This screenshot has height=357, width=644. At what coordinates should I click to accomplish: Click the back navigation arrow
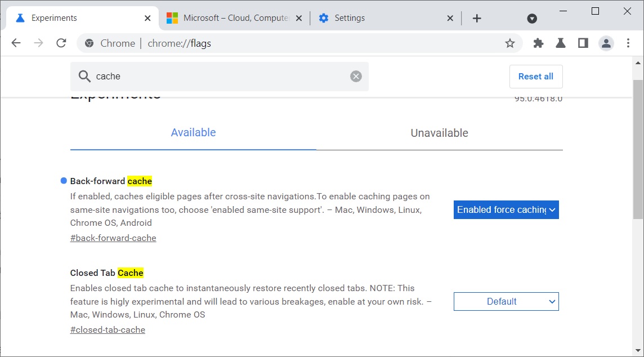coord(16,43)
